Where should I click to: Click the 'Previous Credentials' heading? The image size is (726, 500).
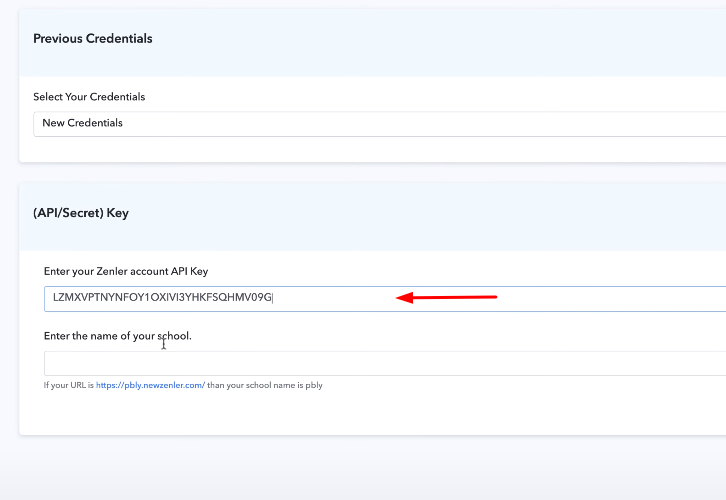pyautogui.click(x=93, y=38)
